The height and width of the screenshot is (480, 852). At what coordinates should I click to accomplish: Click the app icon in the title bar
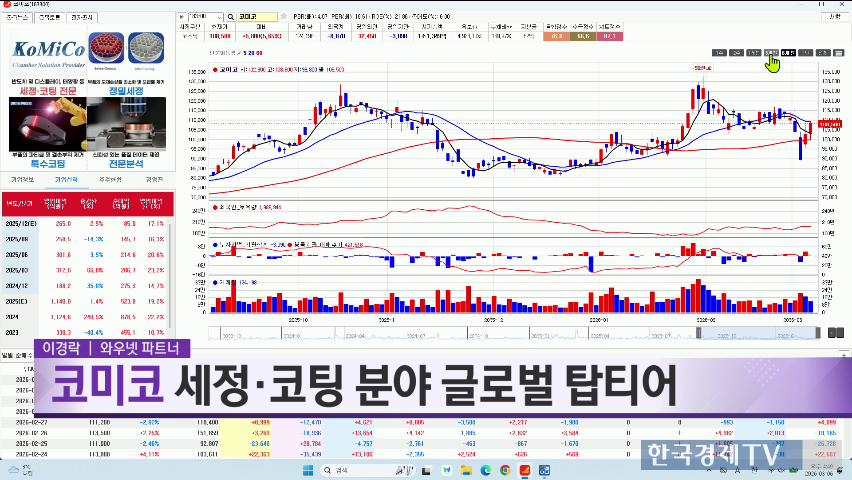coord(6,5)
